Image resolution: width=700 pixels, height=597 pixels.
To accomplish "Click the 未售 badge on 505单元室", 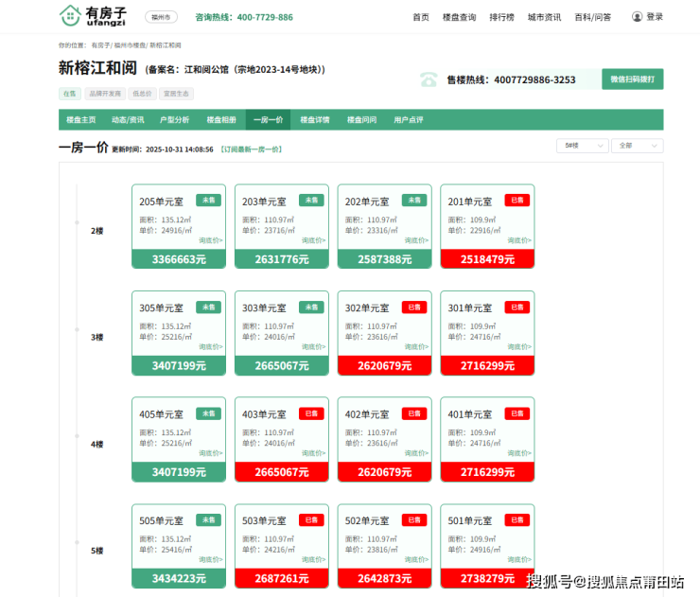I will [x=208, y=520].
